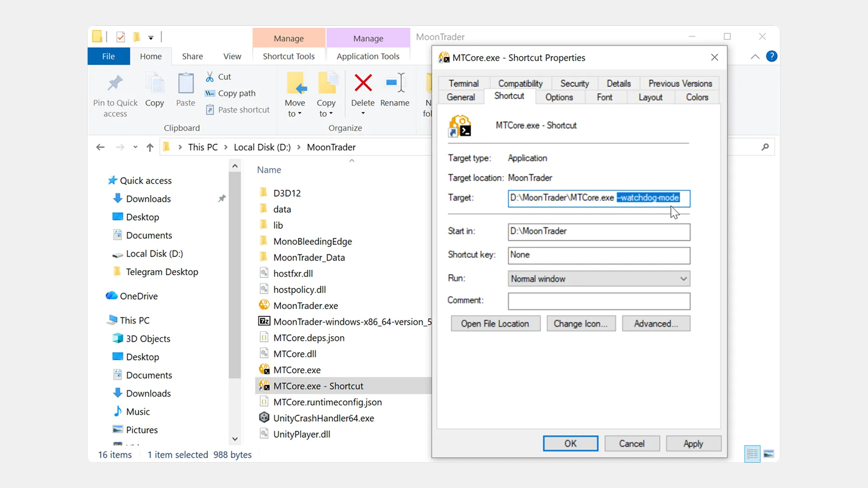
Task: Click the Advanced... button
Action: pos(656,324)
